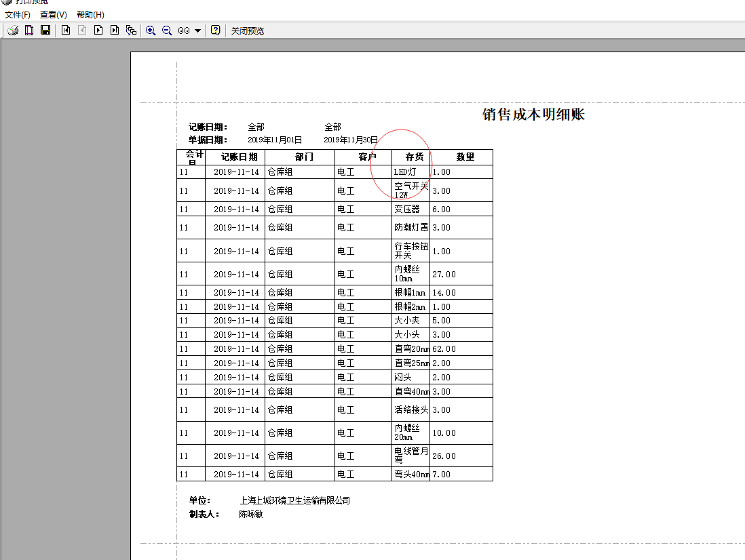The image size is (745, 560).
Task: Select the 直弯20mm cell
Action: (x=410, y=348)
